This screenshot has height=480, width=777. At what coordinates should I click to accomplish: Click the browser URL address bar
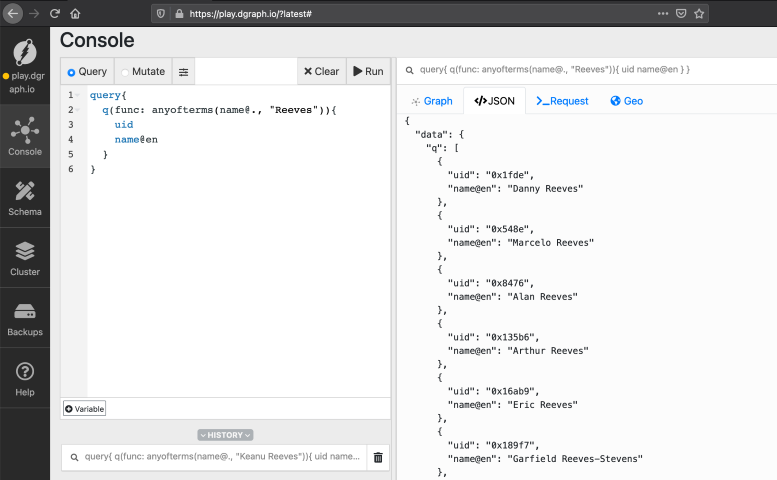[400, 14]
